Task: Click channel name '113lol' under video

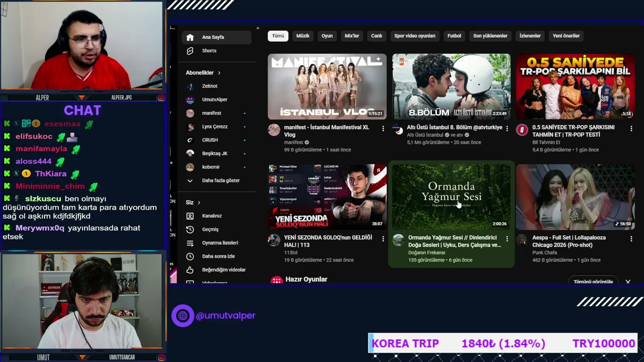Action: [291, 252]
